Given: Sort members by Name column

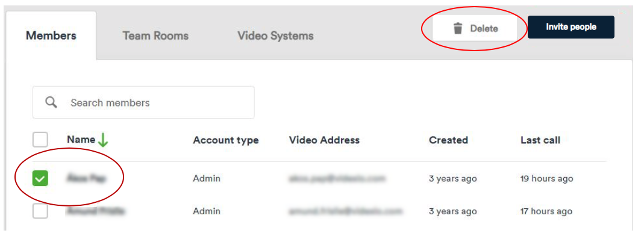Looking at the screenshot, I should [x=81, y=140].
